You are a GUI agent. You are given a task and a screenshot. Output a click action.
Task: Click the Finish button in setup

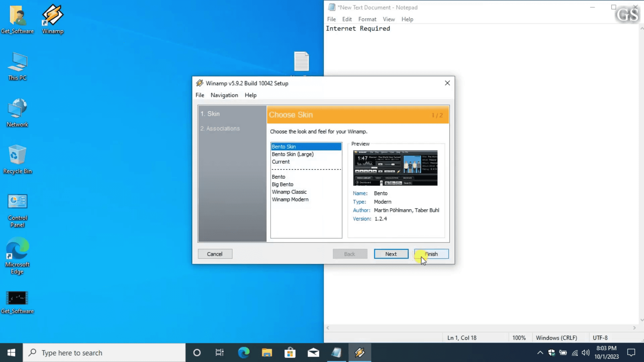pos(431,254)
